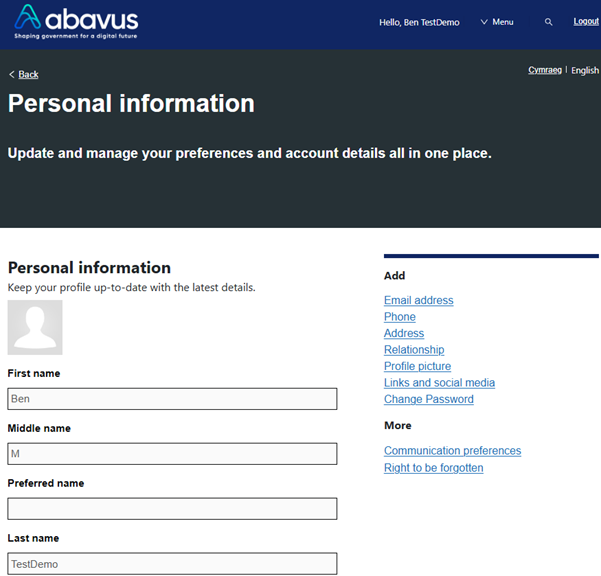Open the search magnifier icon

click(x=548, y=22)
